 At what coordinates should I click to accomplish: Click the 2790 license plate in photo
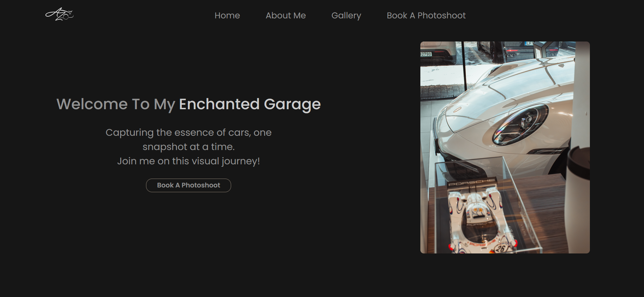click(426, 54)
